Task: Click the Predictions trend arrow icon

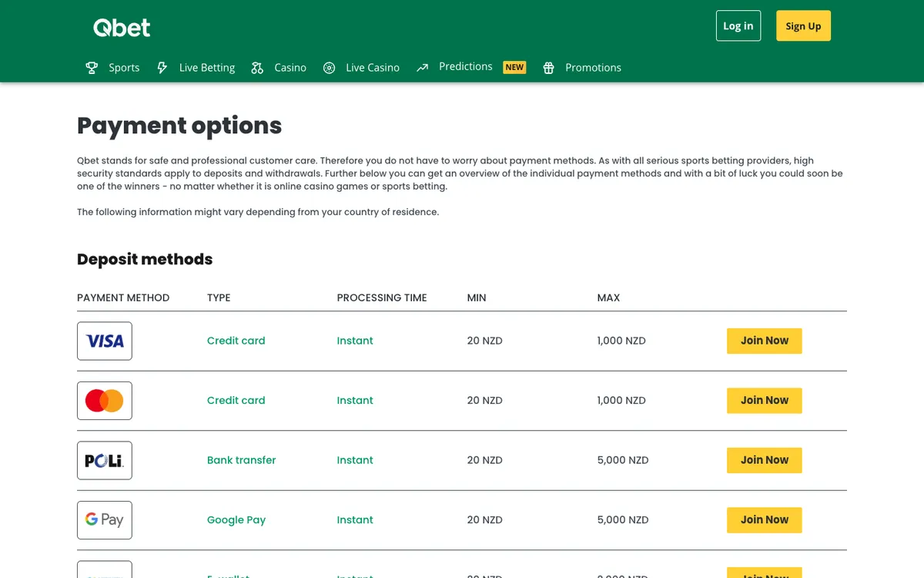Action: click(422, 68)
